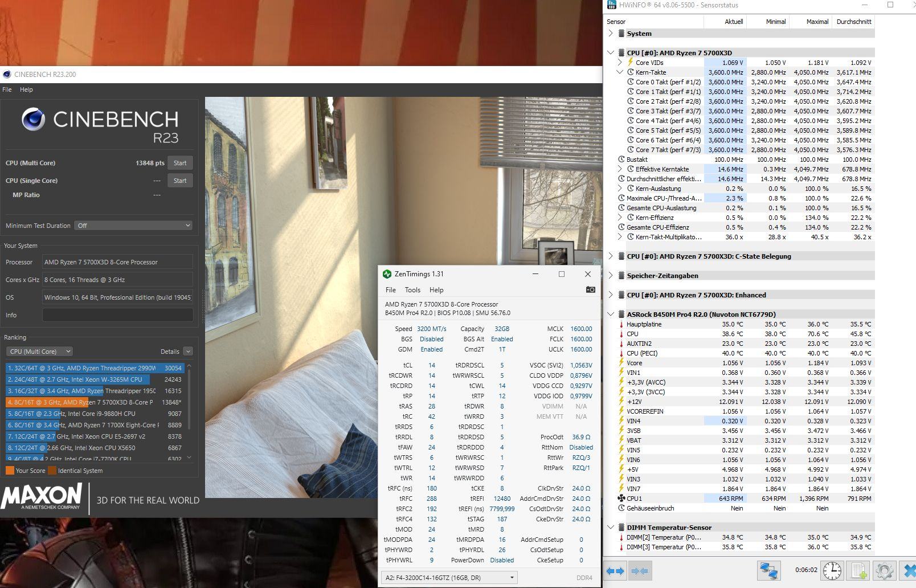Select the Intel Xeon W-3265M ranking row
Screen dimensions: 916x588
(x=95, y=379)
